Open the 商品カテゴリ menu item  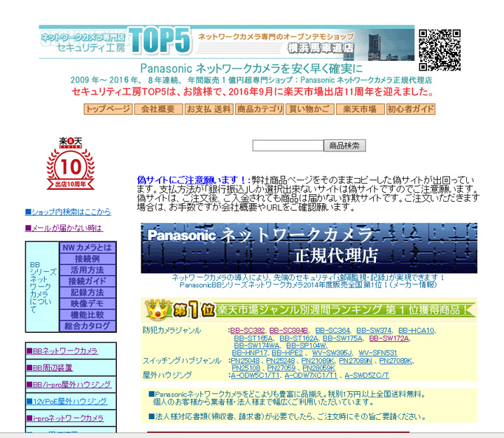click(x=260, y=109)
